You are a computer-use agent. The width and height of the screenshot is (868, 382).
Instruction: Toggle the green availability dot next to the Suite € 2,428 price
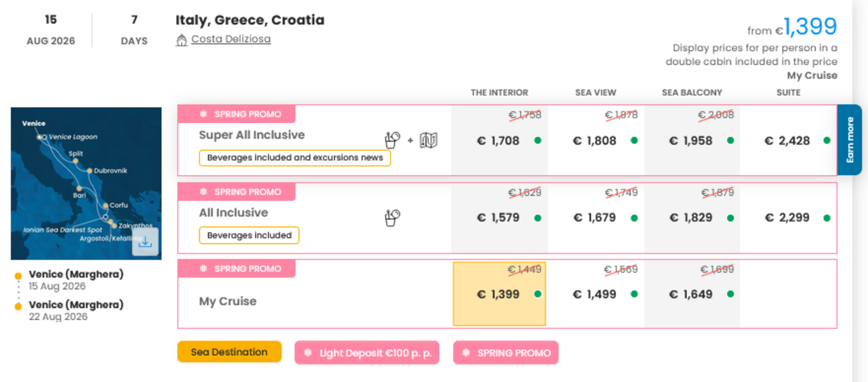[x=826, y=140]
